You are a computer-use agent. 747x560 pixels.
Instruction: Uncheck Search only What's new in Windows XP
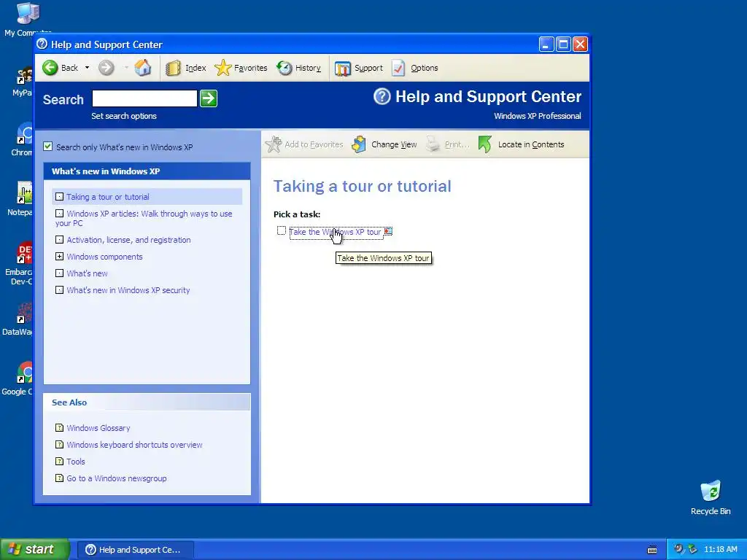pyautogui.click(x=47, y=147)
